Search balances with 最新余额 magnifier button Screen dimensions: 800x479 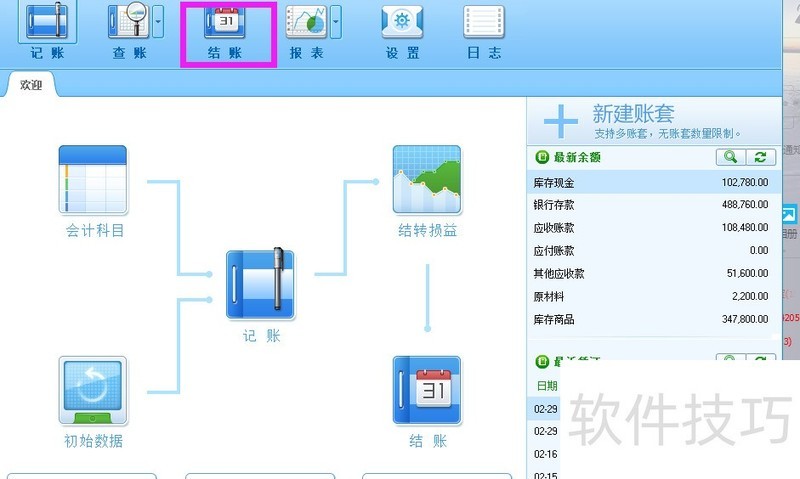[731, 157]
